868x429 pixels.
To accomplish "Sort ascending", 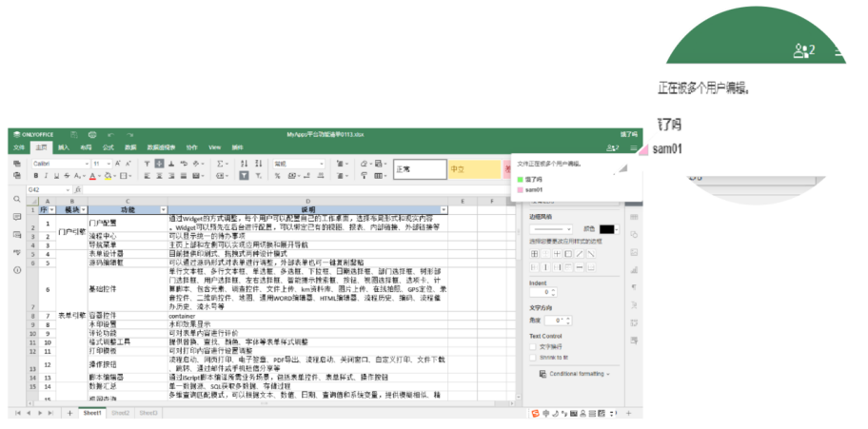I will 244,164.
